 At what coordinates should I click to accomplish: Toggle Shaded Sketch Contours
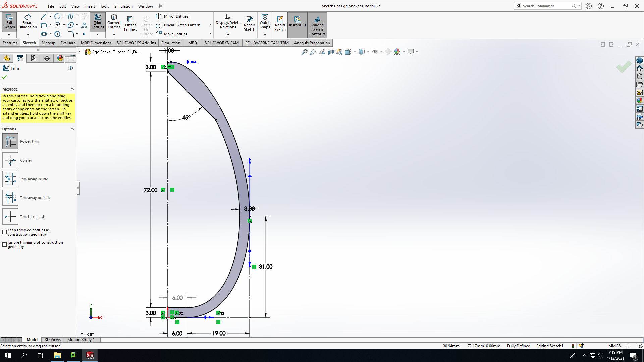click(x=317, y=25)
